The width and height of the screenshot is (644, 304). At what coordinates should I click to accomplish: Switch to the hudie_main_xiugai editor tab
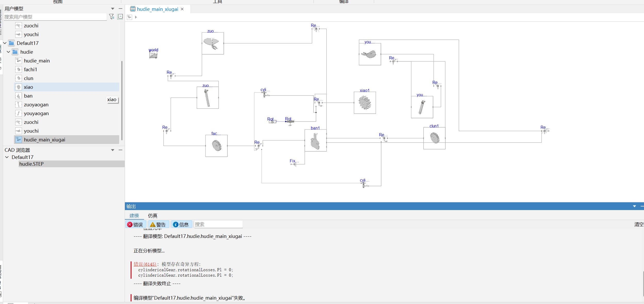tap(157, 9)
